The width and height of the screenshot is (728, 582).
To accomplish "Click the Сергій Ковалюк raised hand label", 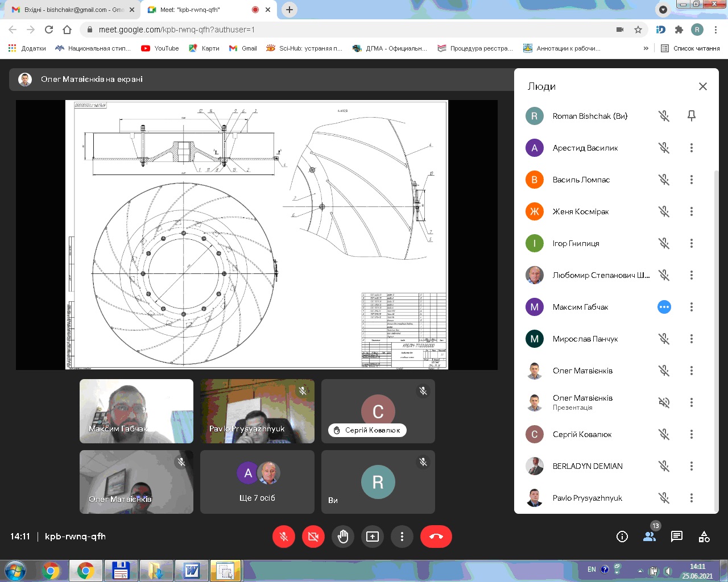I will click(367, 430).
